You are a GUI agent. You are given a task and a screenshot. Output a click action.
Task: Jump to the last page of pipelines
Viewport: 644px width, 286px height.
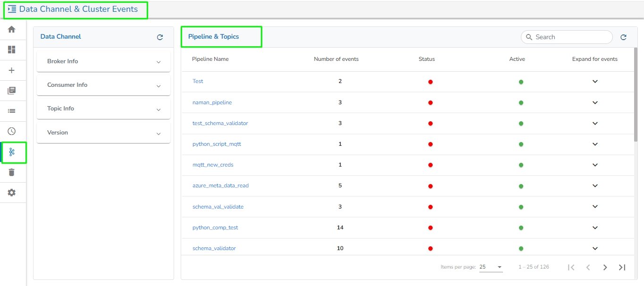(622, 268)
